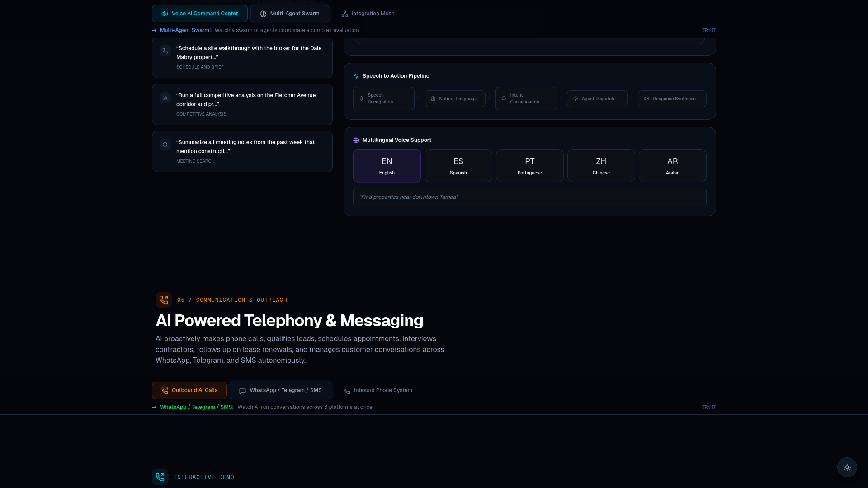Image resolution: width=868 pixels, height=488 pixels.
Task: Open the Voice AI Command Center tab
Action: click(x=199, y=14)
